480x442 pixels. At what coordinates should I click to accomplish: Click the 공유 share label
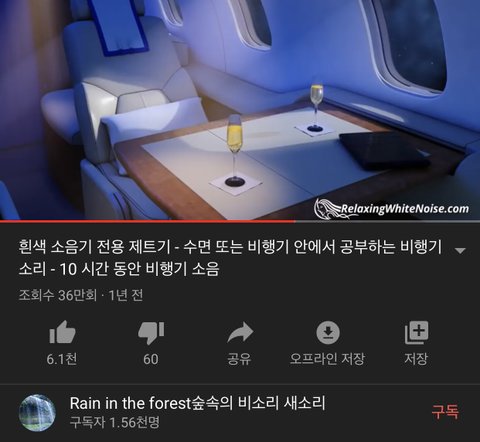coord(239,359)
